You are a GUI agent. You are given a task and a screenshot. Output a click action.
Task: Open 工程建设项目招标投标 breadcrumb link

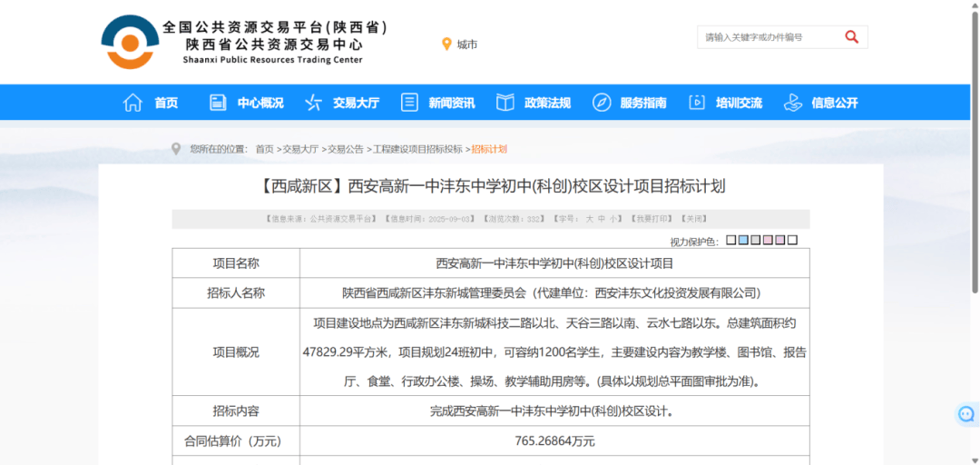(417, 149)
